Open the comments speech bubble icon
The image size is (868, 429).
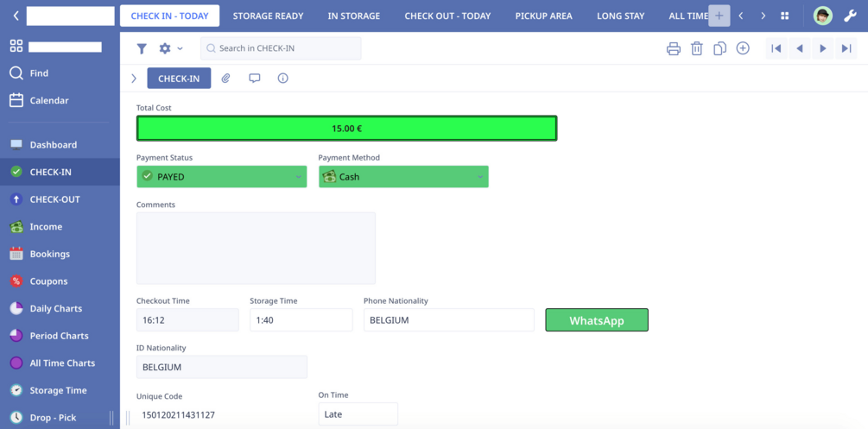point(254,78)
